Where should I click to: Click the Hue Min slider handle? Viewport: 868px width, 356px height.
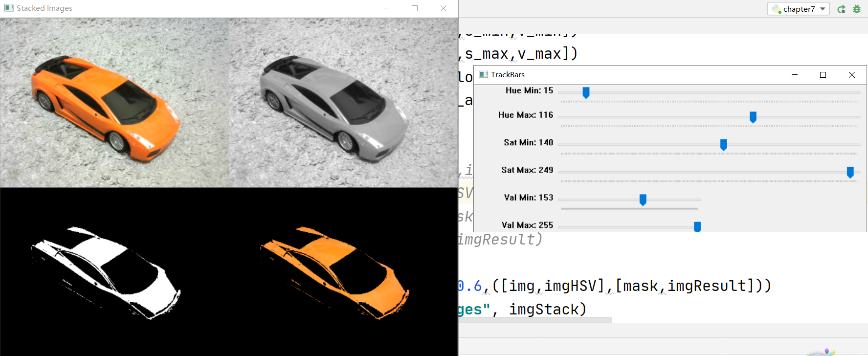tap(586, 92)
